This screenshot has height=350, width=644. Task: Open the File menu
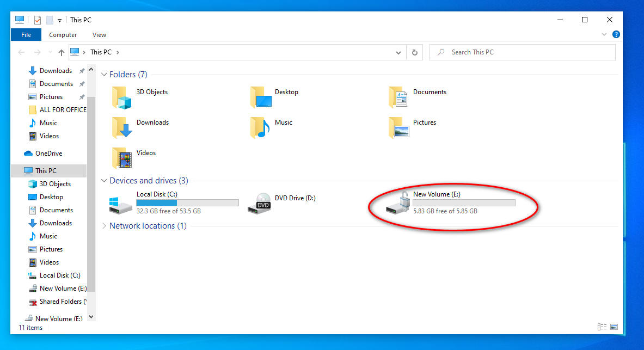pyautogui.click(x=26, y=35)
